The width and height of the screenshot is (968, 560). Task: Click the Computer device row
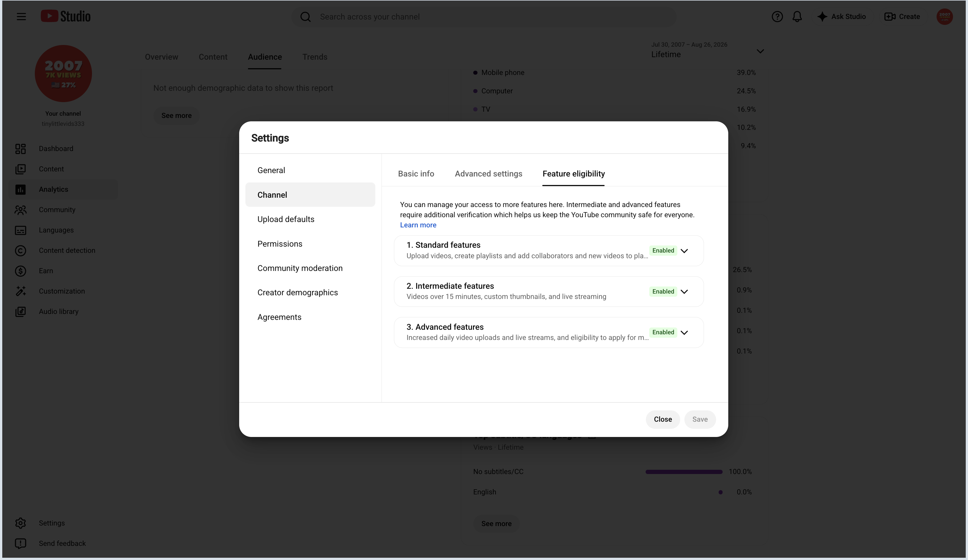click(614, 91)
